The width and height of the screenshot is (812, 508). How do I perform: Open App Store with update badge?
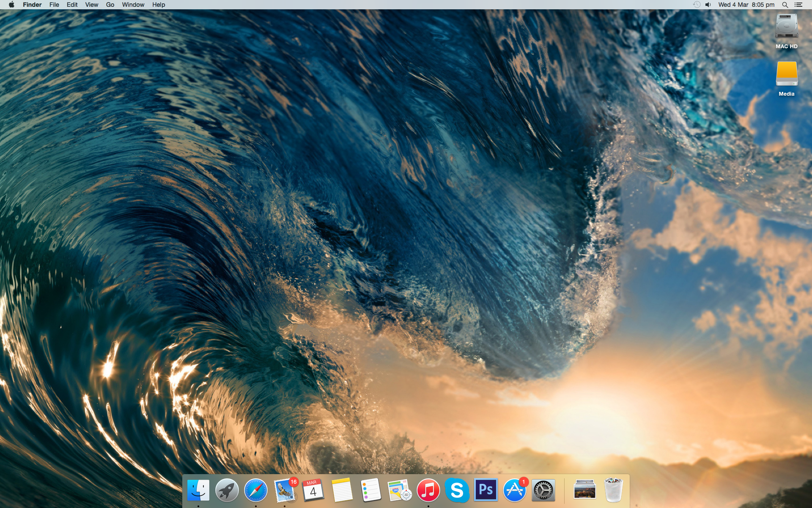[x=515, y=490]
